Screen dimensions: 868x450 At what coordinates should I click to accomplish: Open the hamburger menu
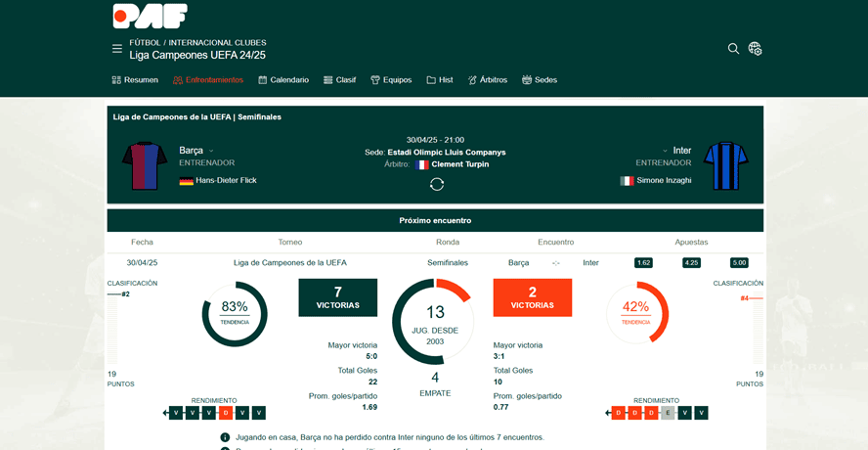[x=117, y=49]
